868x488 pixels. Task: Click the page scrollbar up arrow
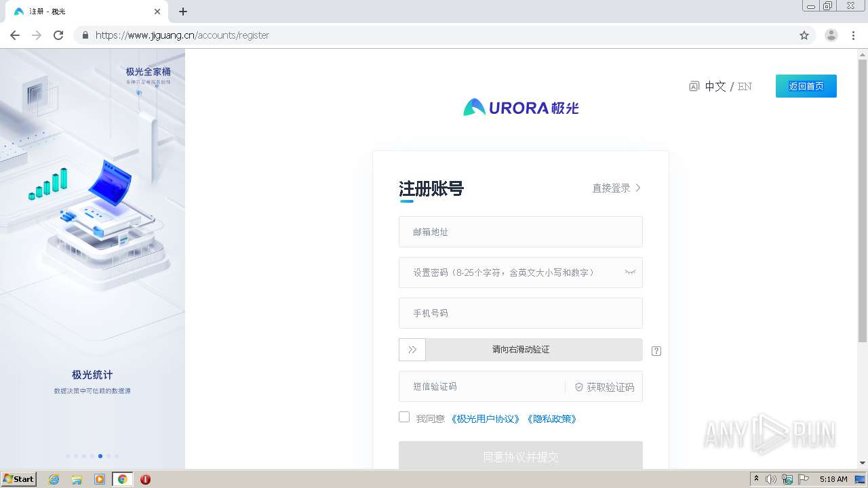pyautogui.click(x=863, y=54)
